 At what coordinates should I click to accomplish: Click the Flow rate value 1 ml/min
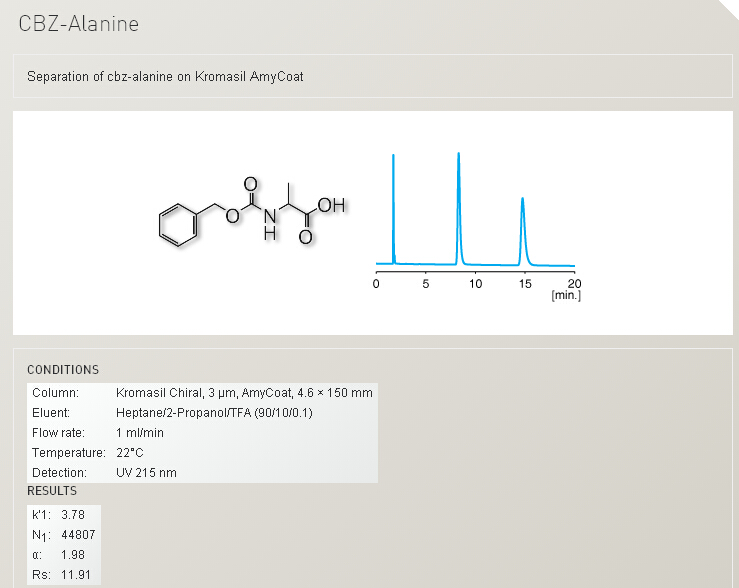[x=140, y=433]
